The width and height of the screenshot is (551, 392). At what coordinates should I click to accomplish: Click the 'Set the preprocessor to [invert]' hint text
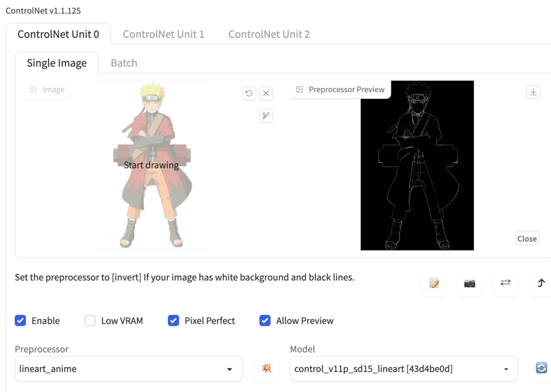click(x=185, y=277)
